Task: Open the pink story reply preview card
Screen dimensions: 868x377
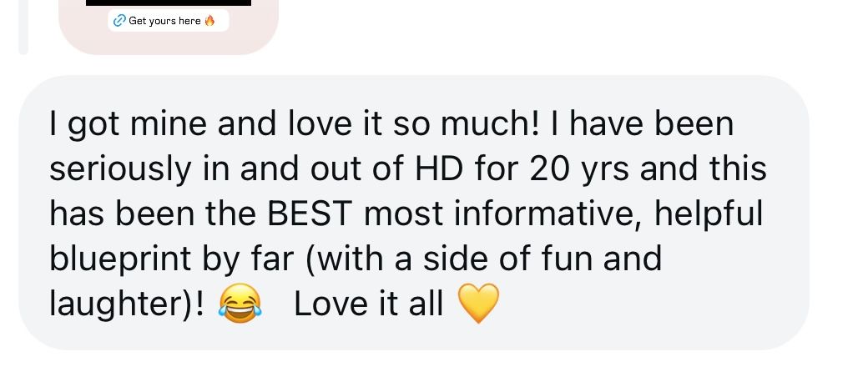Action: click(169, 27)
